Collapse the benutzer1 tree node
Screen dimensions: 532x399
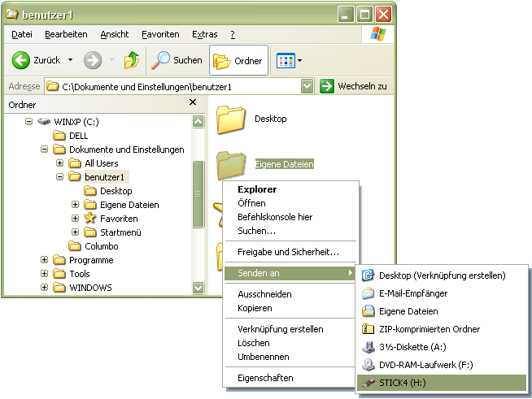click(59, 177)
